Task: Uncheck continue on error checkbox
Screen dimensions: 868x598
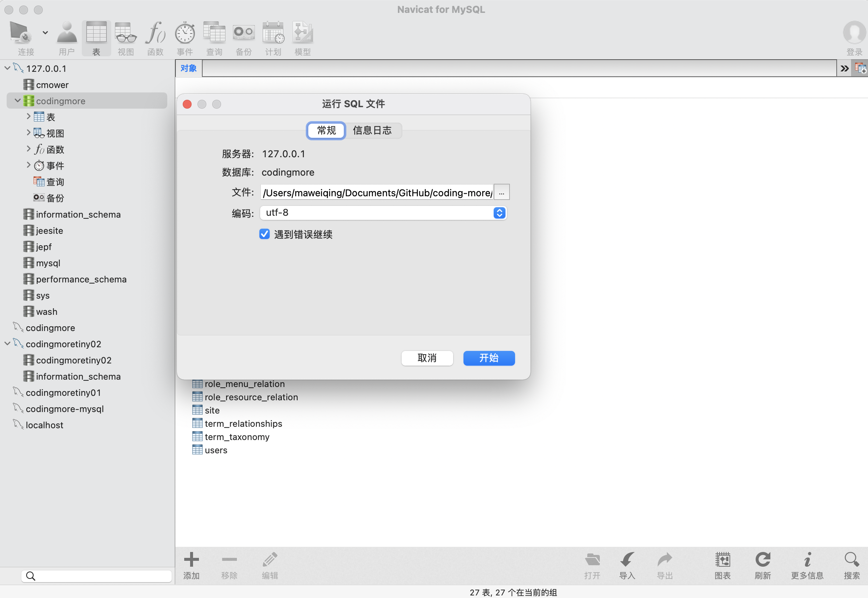Action: [265, 234]
